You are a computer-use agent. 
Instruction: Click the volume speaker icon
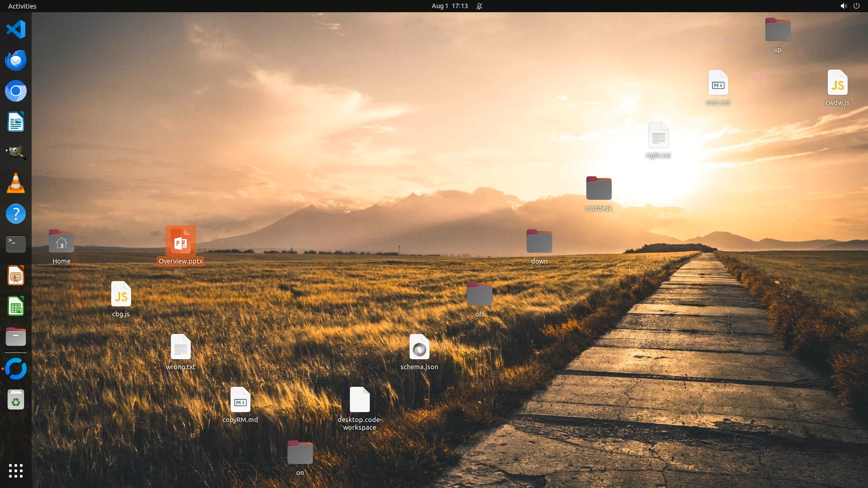click(843, 6)
